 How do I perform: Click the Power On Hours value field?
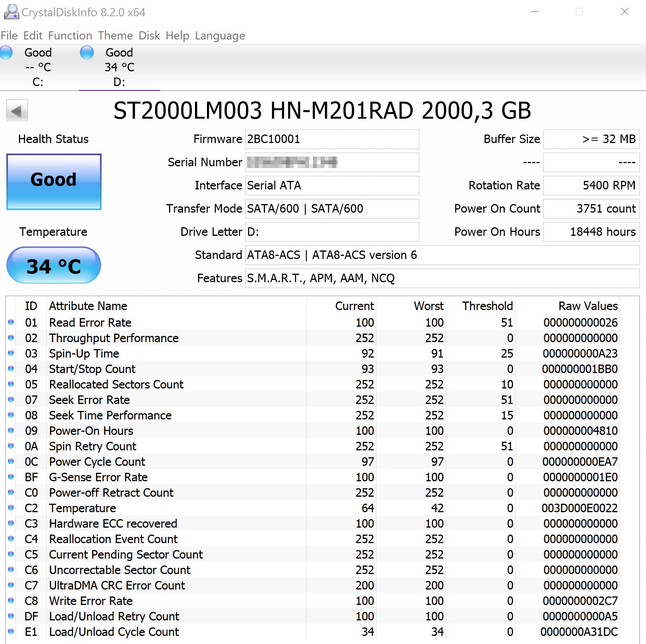(x=591, y=232)
